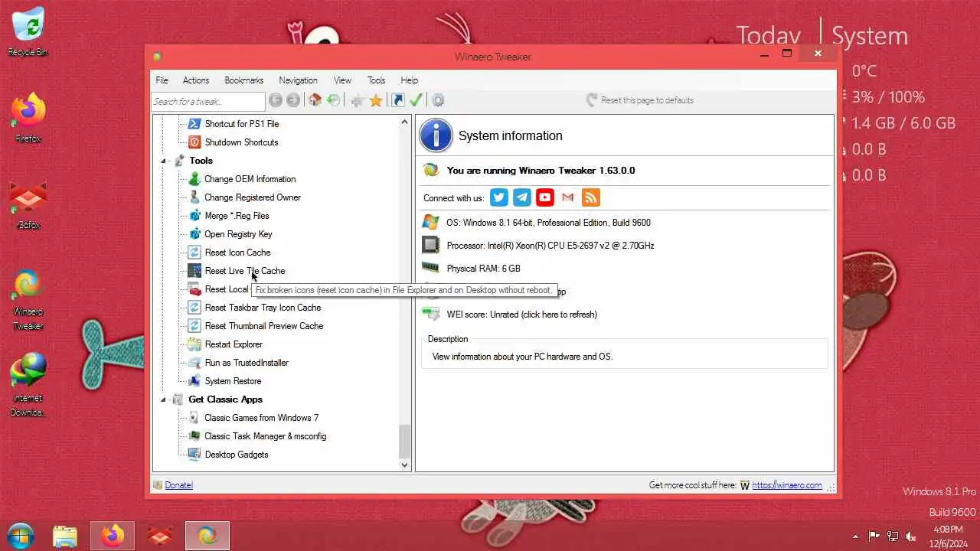
Task: Switch to the Today tab on desktop gadget
Action: (768, 36)
